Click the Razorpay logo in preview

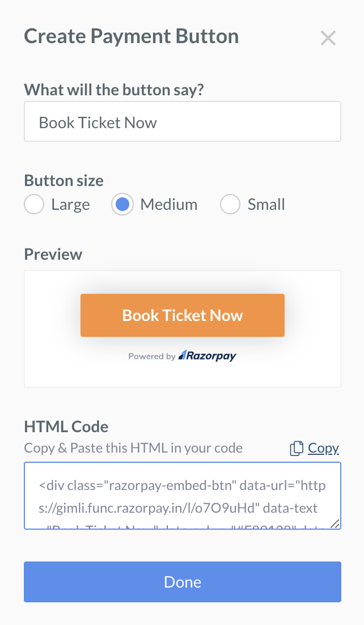point(208,356)
